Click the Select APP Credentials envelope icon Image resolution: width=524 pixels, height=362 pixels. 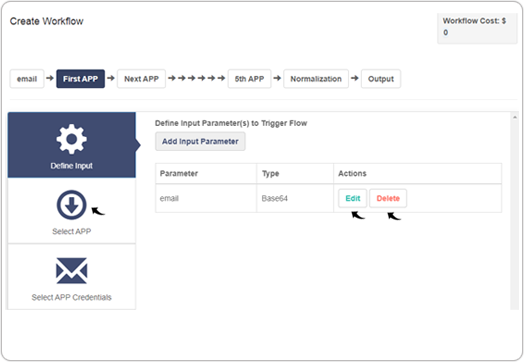tap(72, 270)
